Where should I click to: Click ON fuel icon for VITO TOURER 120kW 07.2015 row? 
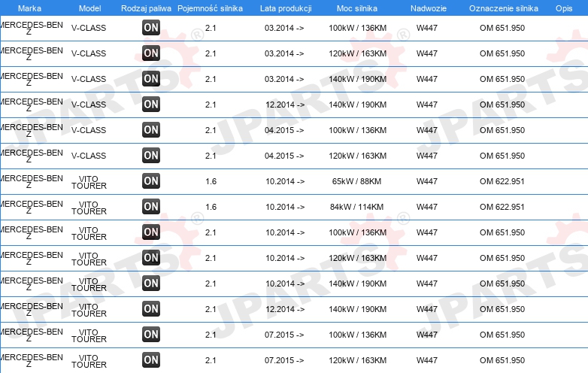click(151, 360)
